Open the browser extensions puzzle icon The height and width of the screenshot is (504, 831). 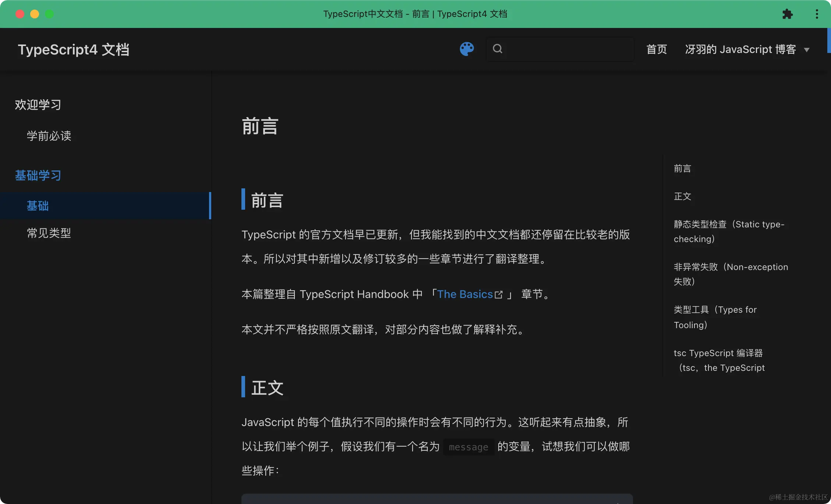click(787, 14)
